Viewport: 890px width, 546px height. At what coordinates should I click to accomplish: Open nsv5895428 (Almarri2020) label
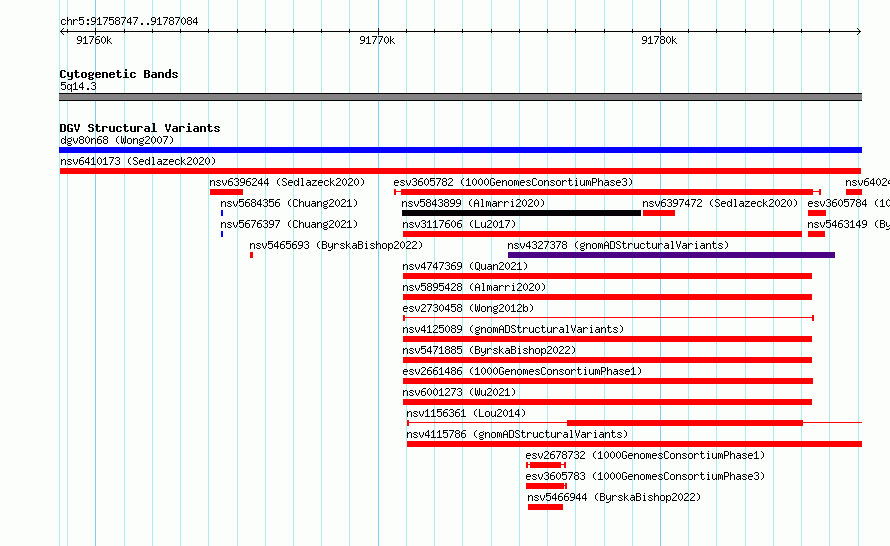coord(474,287)
